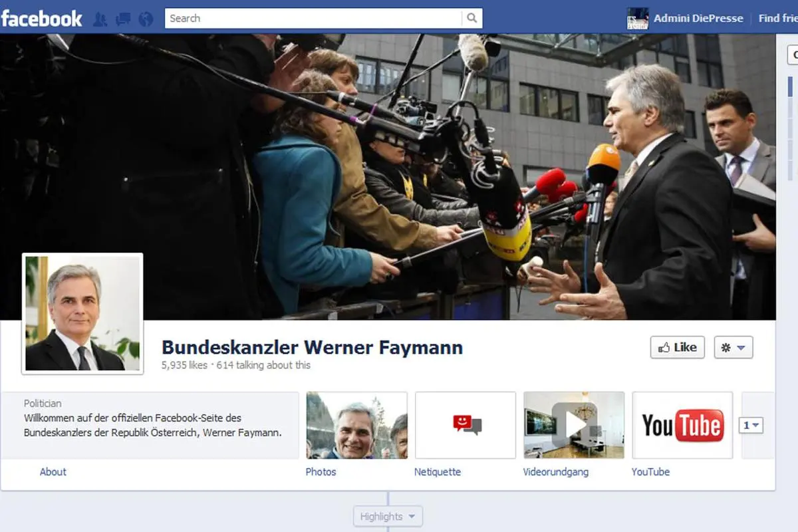Click the search magnifier icon
The height and width of the screenshot is (532, 798).
[x=471, y=18]
